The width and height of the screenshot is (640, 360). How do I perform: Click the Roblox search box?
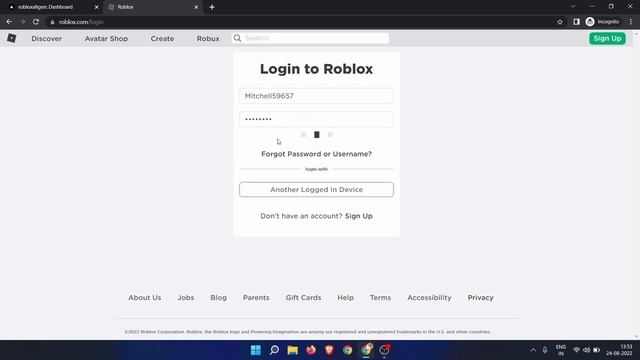coord(311,38)
